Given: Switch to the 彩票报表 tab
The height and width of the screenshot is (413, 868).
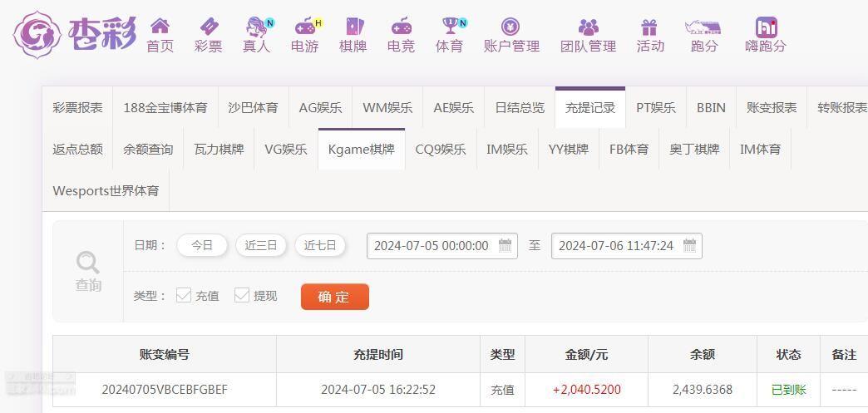Looking at the screenshot, I should click(x=77, y=107).
